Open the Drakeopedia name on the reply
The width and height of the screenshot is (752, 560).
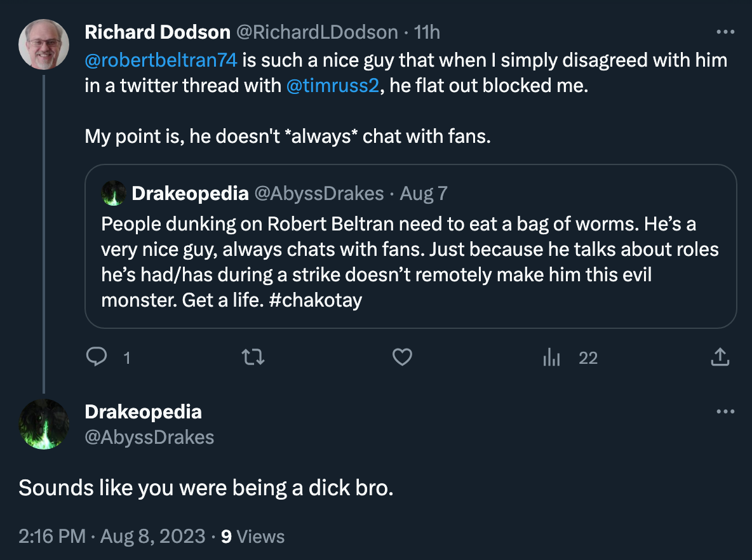coord(143,412)
